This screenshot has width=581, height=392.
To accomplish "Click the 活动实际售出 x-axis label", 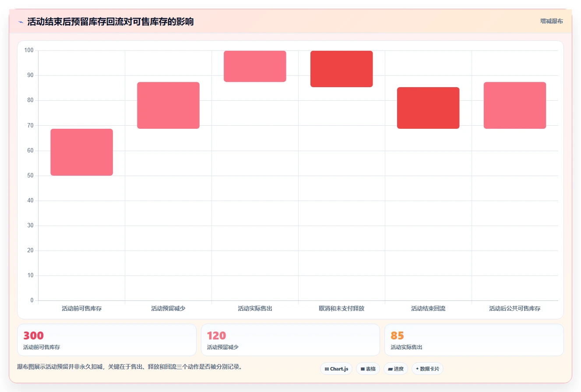I will pos(255,308).
